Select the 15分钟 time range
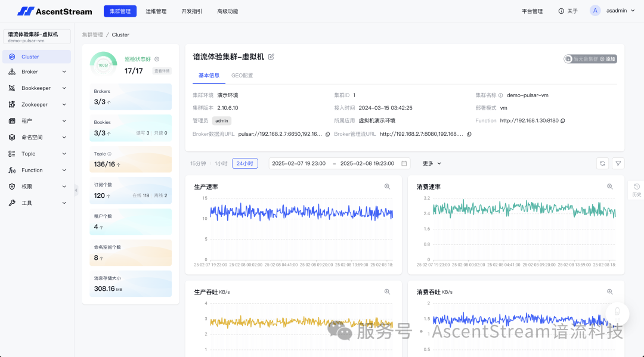The image size is (644, 357). (x=199, y=163)
